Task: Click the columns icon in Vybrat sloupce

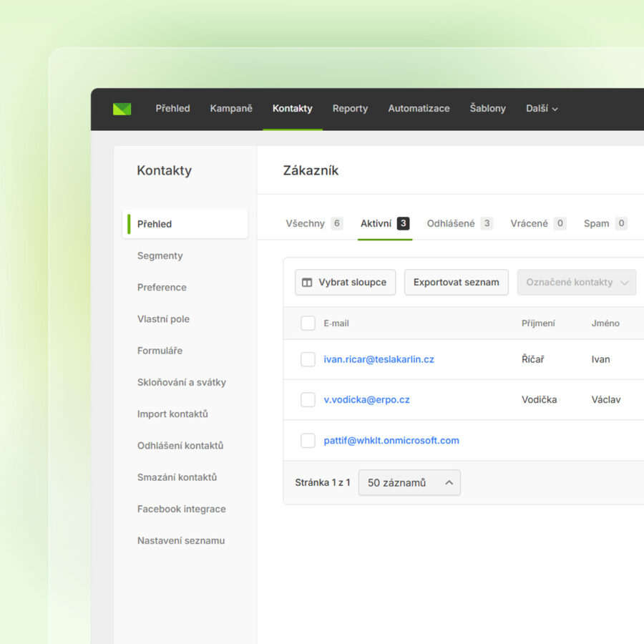Action: [x=307, y=283]
